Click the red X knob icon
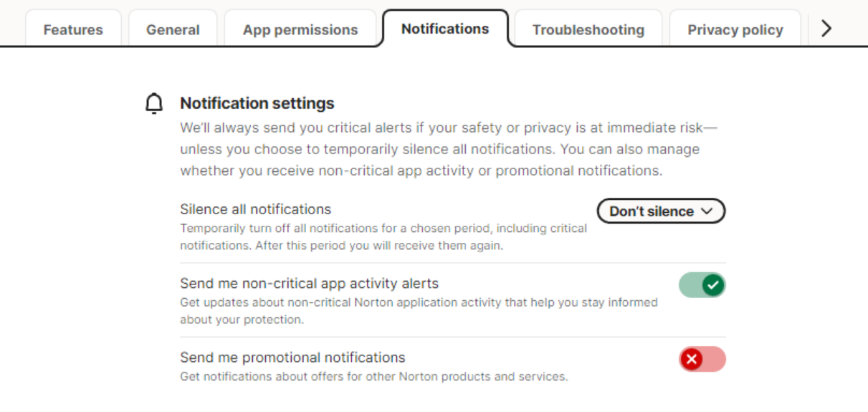868x412 pixels. pos(692,360)
